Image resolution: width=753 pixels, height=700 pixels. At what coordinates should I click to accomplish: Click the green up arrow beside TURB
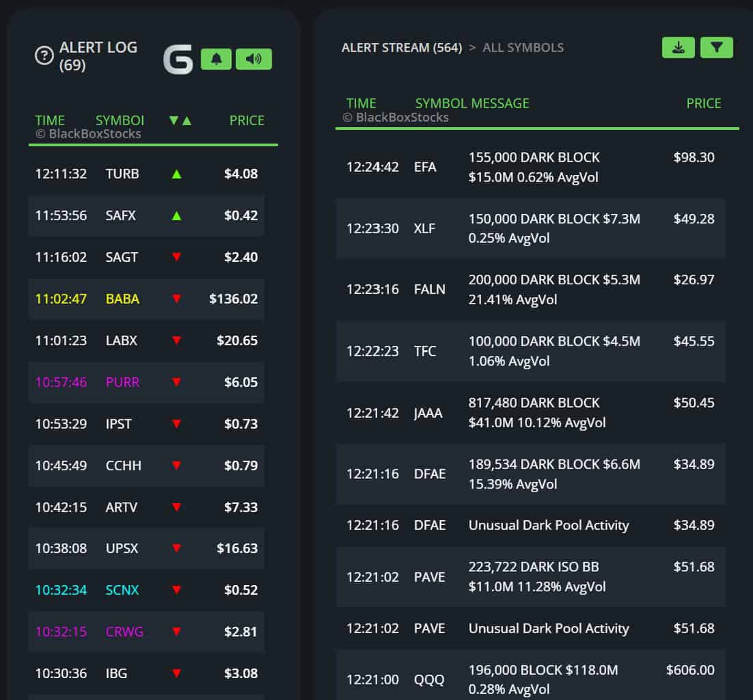pos(177,174)
